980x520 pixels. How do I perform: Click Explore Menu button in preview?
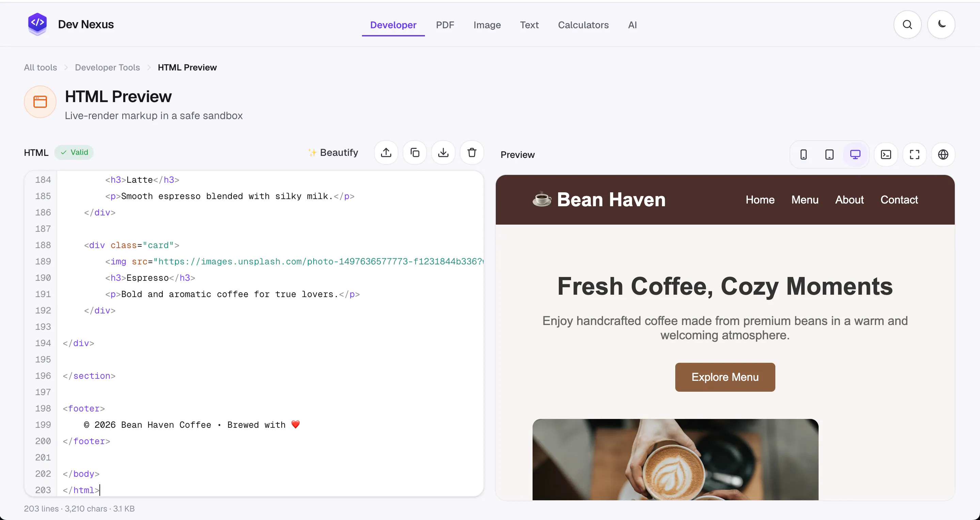click(x=725, y=377)
